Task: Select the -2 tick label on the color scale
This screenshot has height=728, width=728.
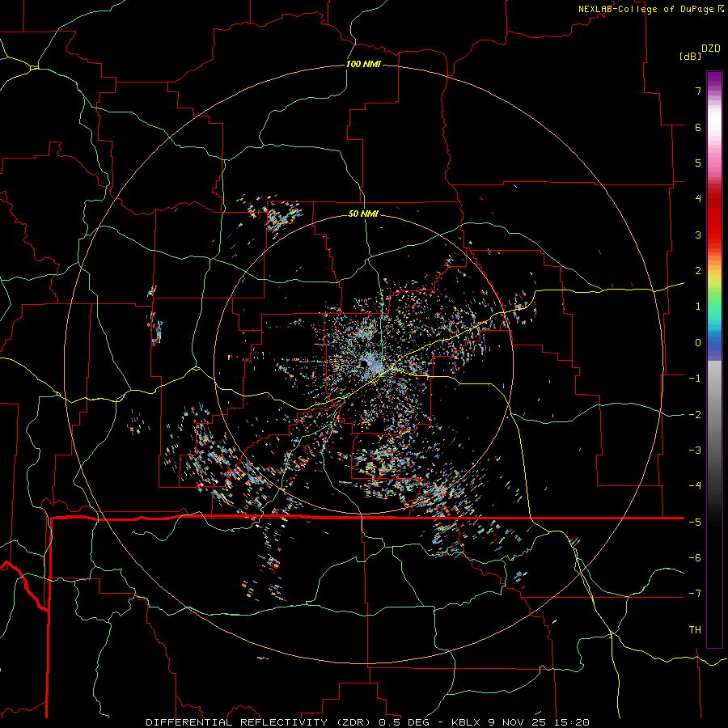Action: click(x=695, y=415)
